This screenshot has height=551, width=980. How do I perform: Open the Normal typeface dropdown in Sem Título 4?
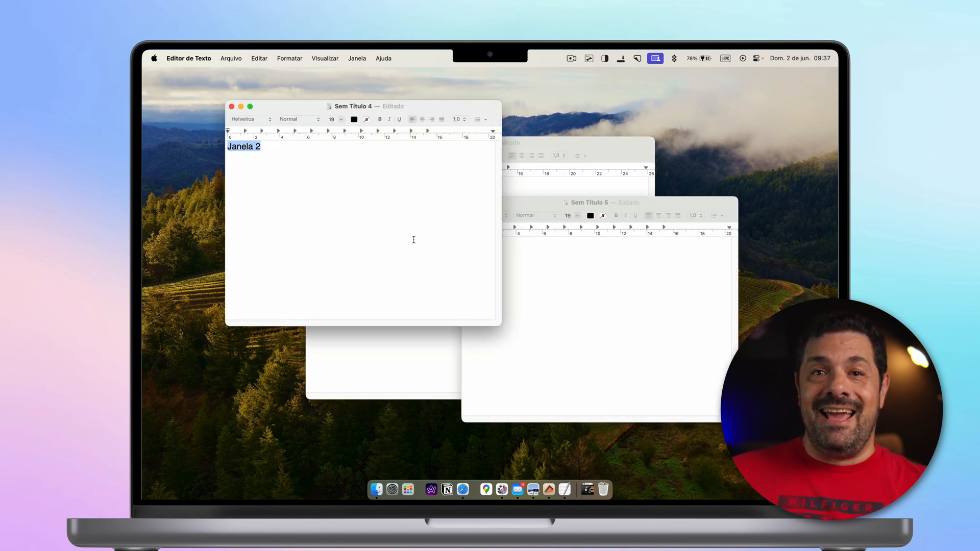300,119
